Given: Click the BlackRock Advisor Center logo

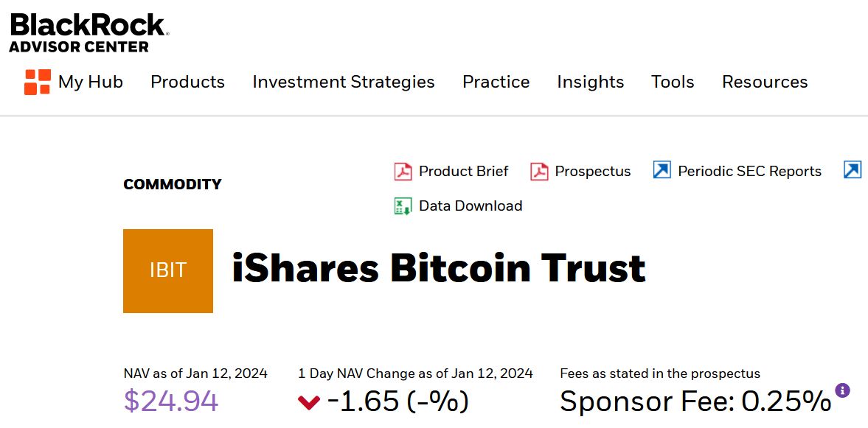Looking at the screenshot, I should click(88, 33).
